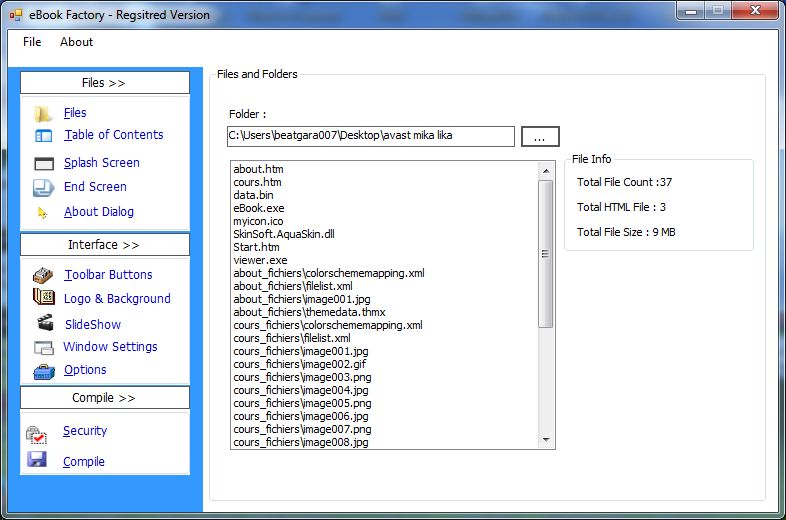
Task: Select cours_fichiers\image001.jpg entry
Action: (301, 351)
